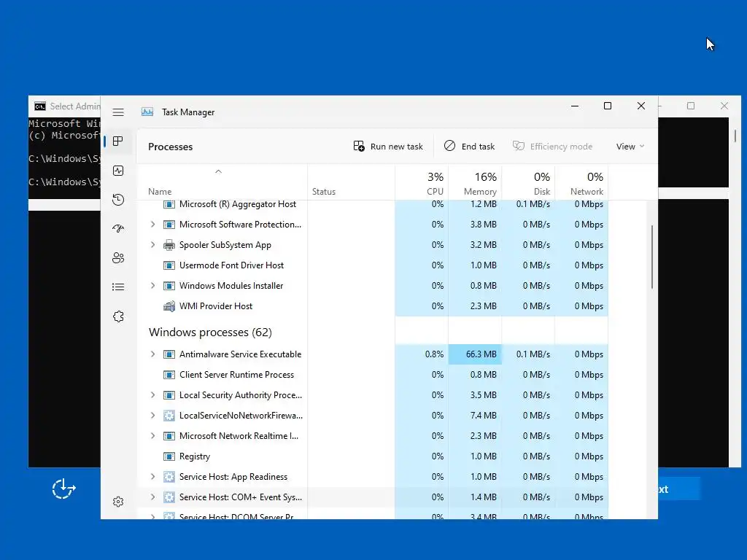
Task: Click the Task Manager title bar app icon
Action: point(147,112)
